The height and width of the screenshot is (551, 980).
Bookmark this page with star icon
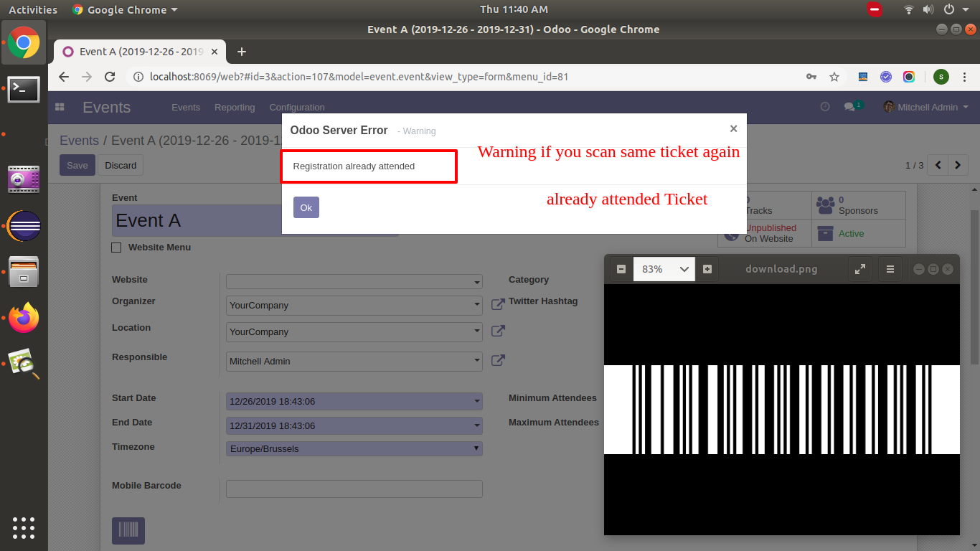[x=834, y=77]
